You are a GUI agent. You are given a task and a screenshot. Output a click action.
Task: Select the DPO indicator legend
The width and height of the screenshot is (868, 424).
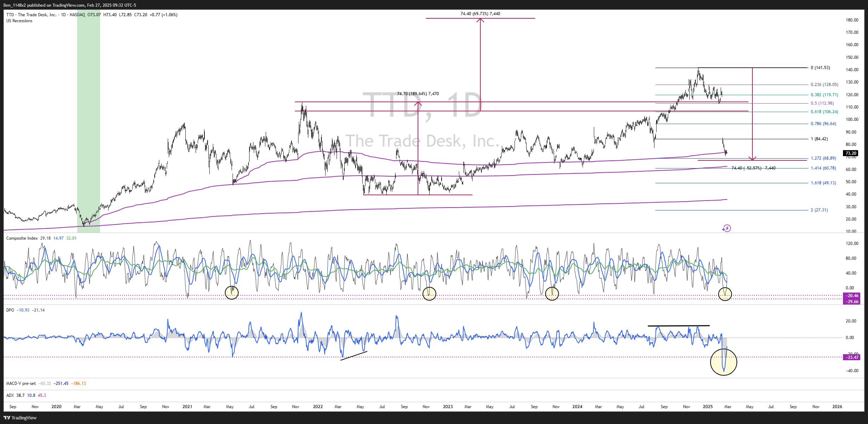[x=10, y=310]
